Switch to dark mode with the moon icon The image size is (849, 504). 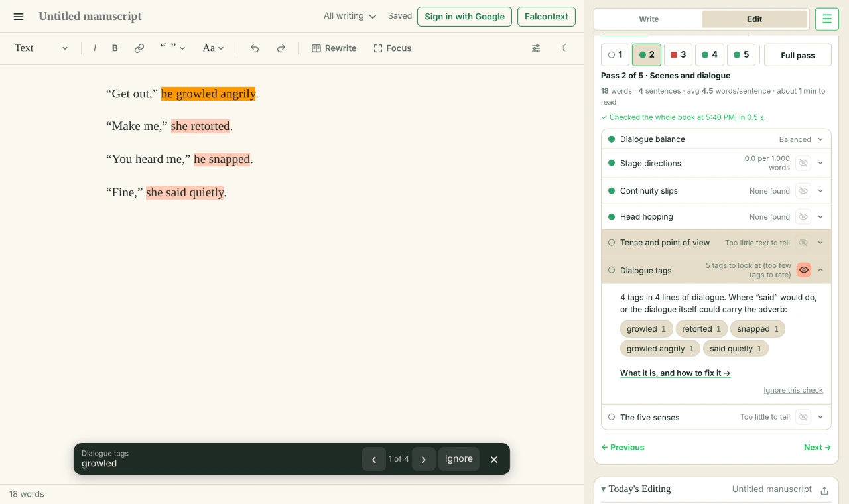click(564, 48)
